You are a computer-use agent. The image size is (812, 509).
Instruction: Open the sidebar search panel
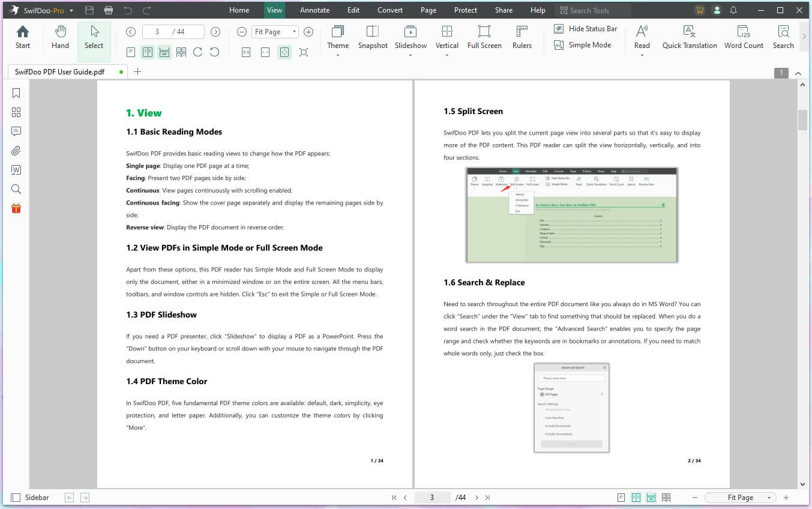click(16, 189)
